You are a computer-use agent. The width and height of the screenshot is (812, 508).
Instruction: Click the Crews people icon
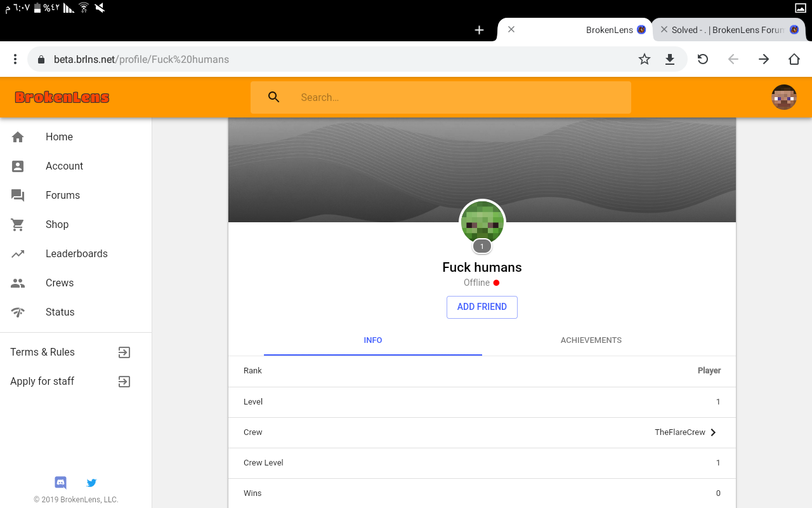coord(18,283)
